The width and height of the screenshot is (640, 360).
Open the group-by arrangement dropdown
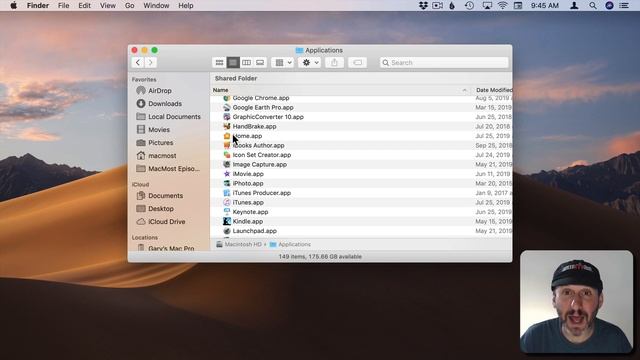pos(282,62)
